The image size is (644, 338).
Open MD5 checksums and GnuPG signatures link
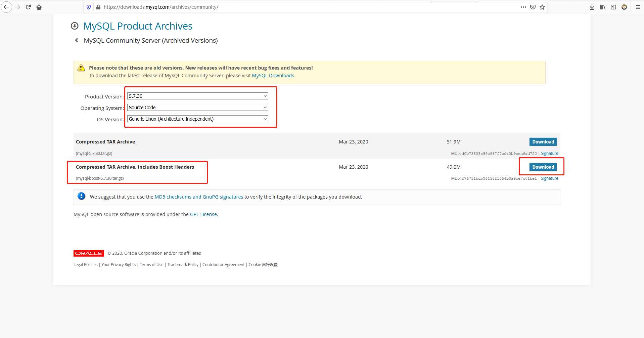coord(199,197)
